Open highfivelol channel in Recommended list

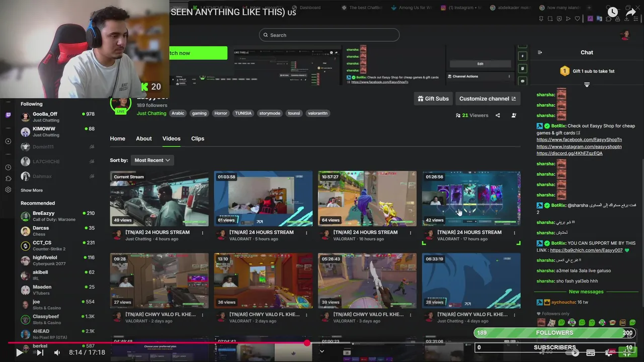(x=58, y=260)
